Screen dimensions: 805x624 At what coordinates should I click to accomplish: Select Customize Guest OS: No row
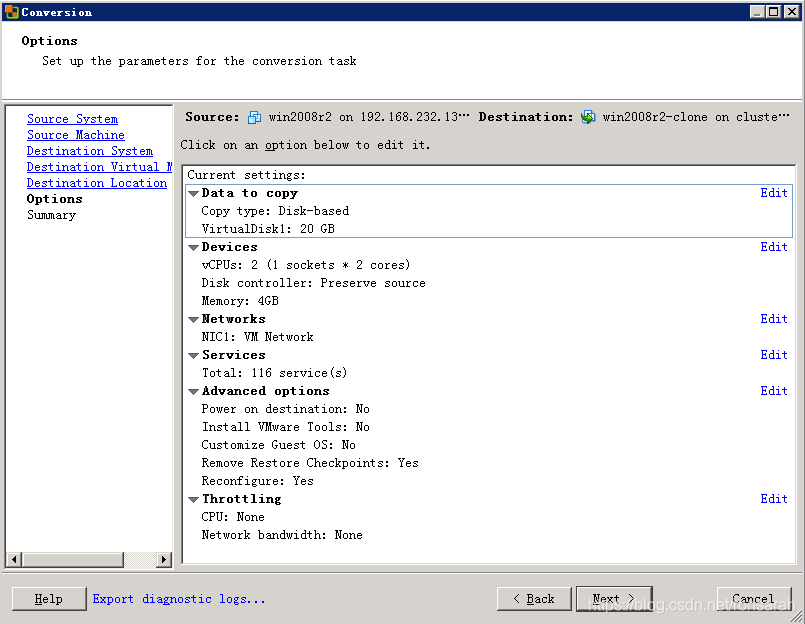pyautogui.click(x=278, y=445)
